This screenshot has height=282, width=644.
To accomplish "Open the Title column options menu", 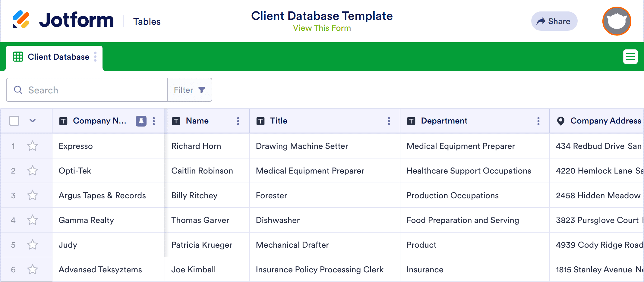I will 389,121.
